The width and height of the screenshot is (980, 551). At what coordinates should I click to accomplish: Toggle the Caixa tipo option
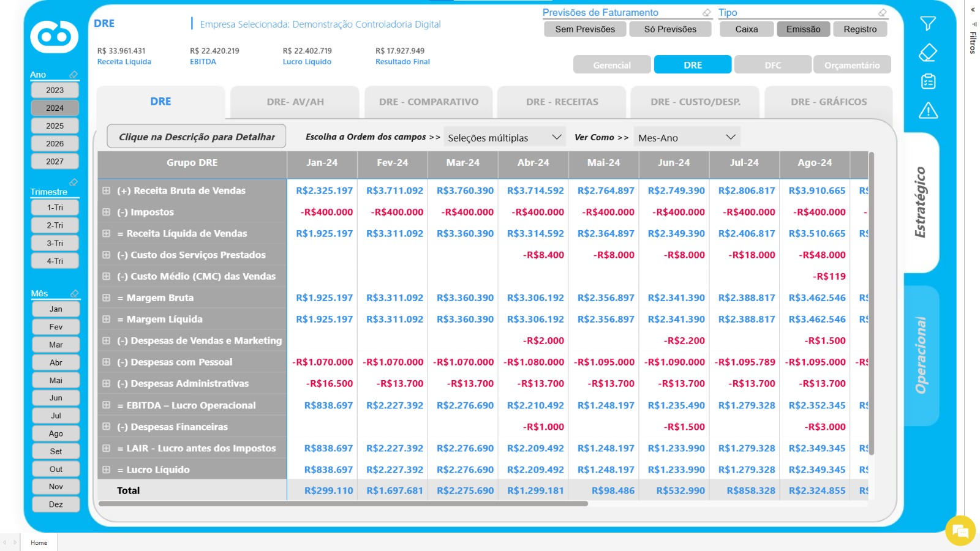click(x=746, y=29)
